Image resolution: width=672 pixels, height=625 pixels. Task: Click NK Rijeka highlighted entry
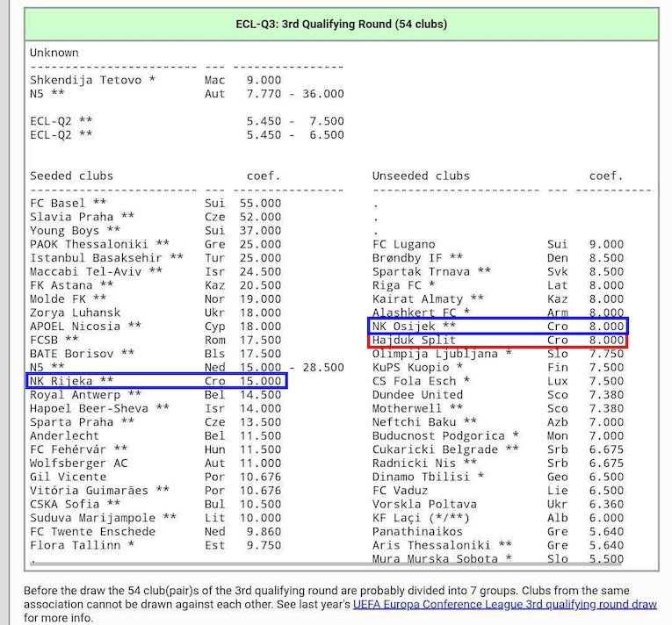[156, 381]
